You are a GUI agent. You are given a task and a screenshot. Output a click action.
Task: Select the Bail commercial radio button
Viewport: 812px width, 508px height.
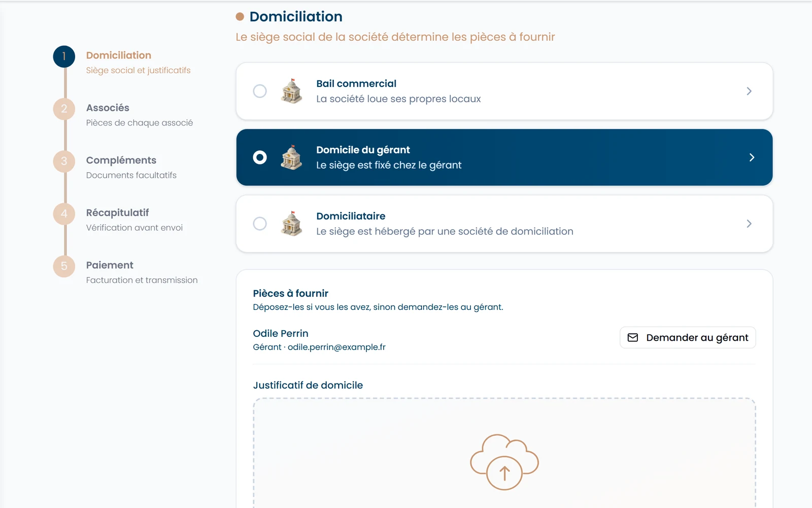[260, 91]
